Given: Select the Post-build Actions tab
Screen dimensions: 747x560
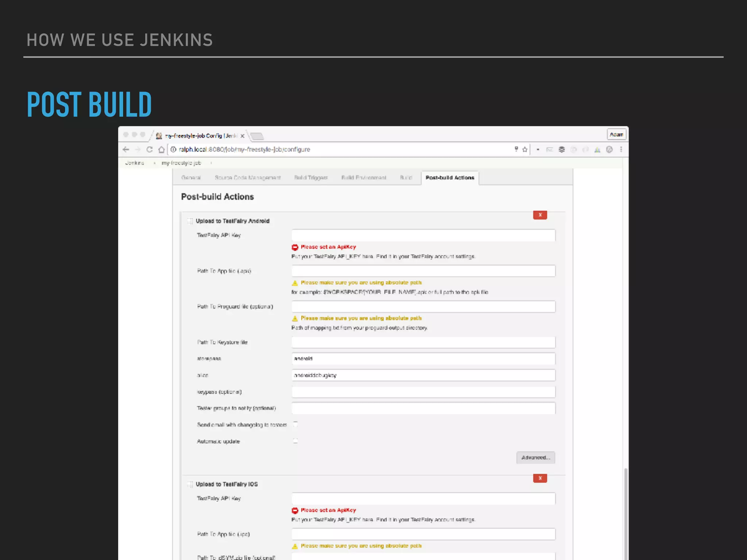Looking at the screenshot, I should click(x=450, y=178).
